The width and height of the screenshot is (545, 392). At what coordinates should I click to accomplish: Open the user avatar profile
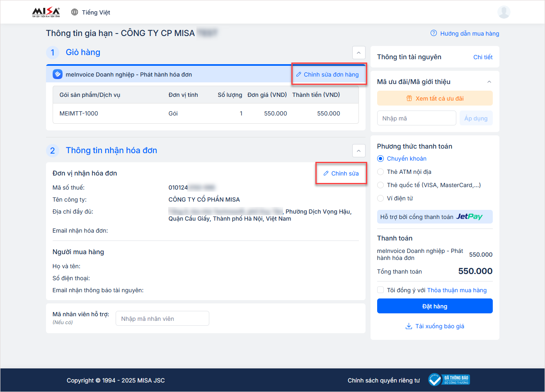(x=504, y=12)
